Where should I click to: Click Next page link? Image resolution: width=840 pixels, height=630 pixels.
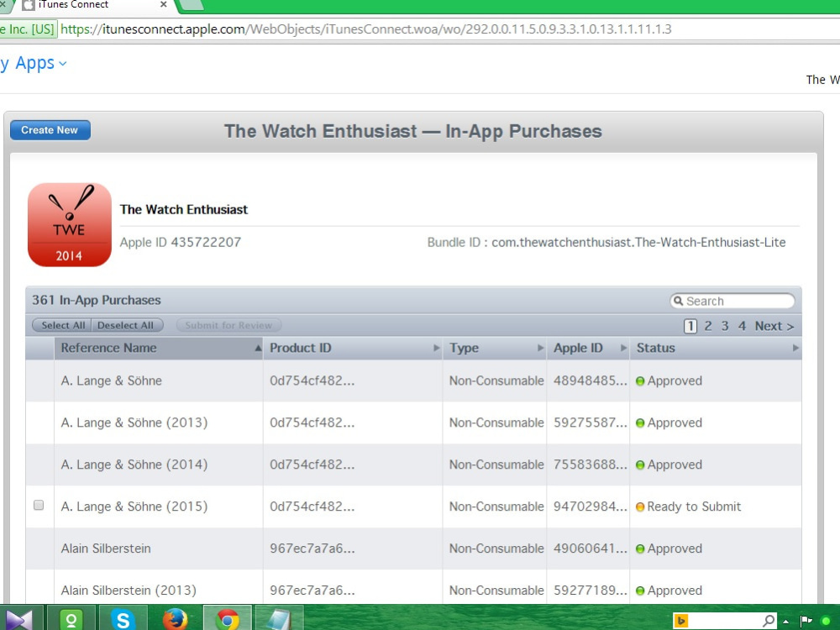[774, 326]
